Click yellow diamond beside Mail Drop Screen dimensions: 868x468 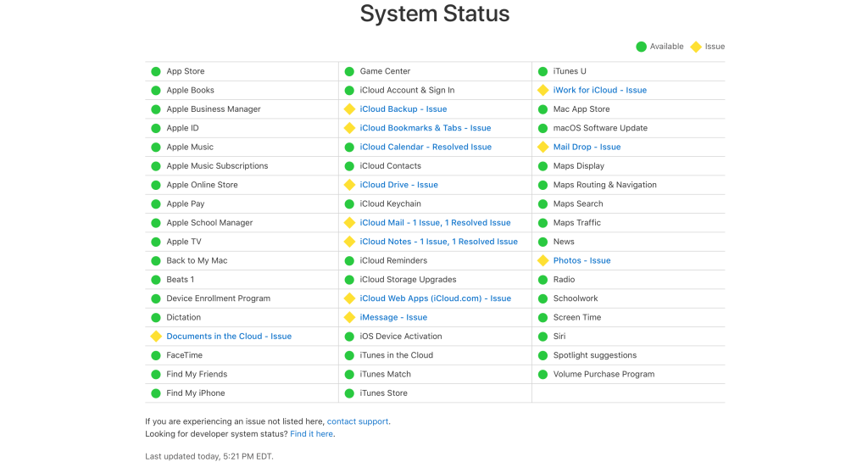point(543,147)
